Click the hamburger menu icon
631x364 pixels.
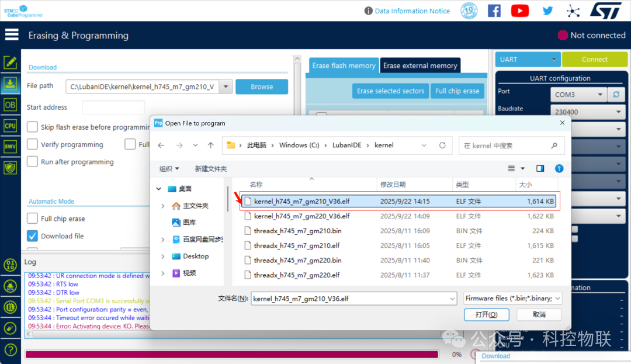point(12,35)
